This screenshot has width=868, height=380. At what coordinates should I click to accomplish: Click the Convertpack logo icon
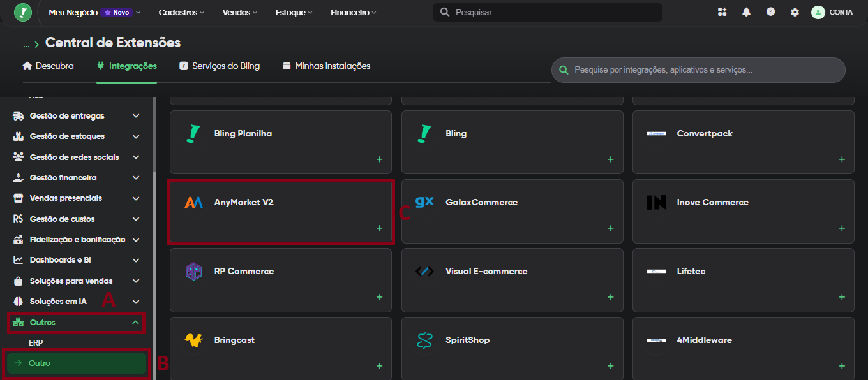click(x=656, y=134)
